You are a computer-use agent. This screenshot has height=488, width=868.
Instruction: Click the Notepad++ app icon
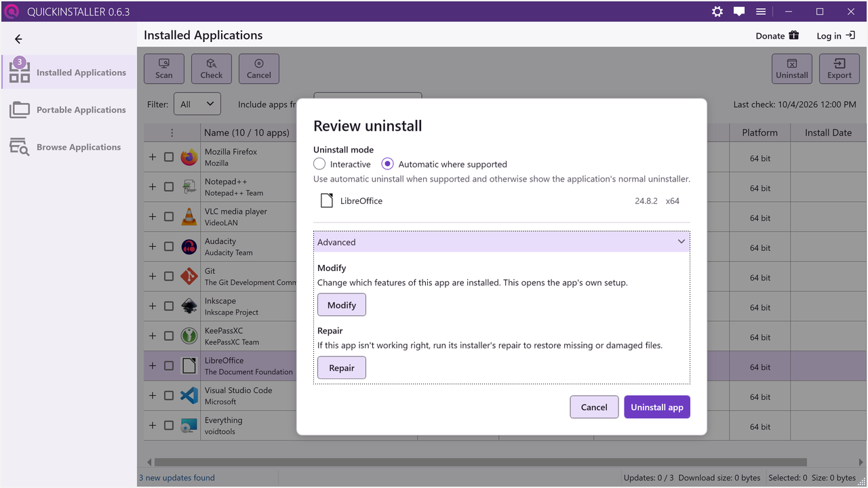[189, 187]
